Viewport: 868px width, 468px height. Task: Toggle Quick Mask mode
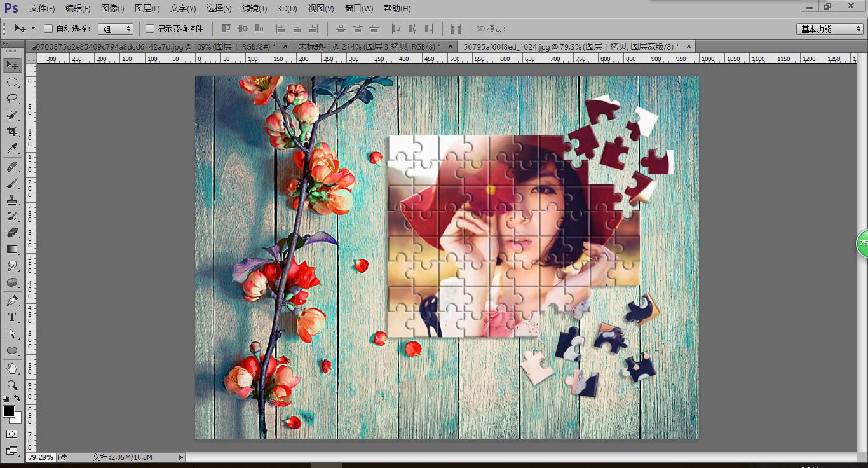click(x=12, y=434)
